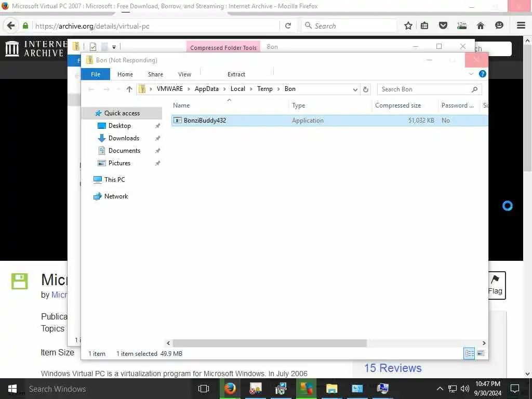532x399 pixels.
Task: Open address bar history dropdown
Action: point(355,89)
